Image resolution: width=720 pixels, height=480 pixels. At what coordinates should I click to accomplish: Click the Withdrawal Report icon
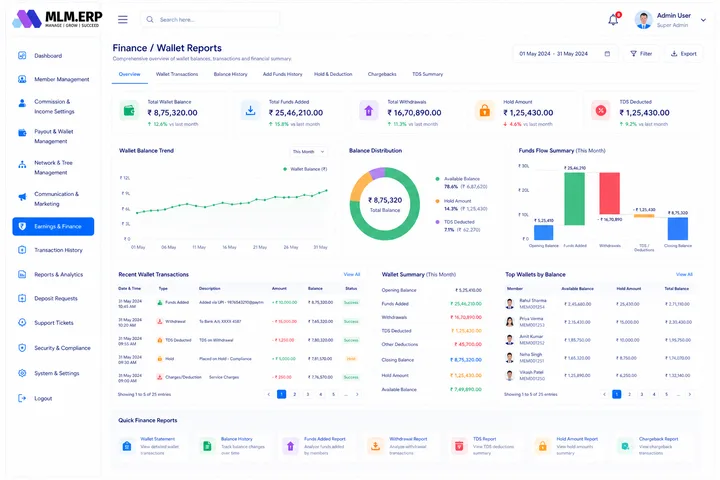tap(376, 446)
